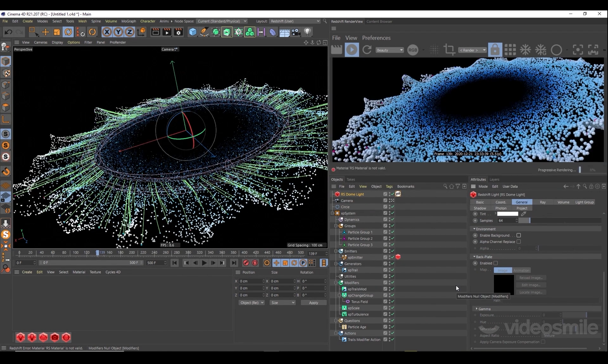Select xpTurbulence in the object tree
608x364 pixels.
[358, 314]
